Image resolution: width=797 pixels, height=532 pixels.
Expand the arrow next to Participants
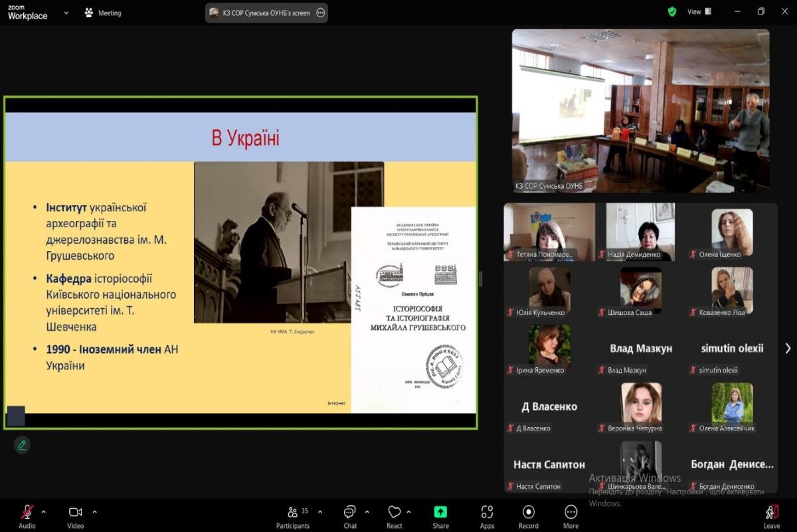pos(320,512)
